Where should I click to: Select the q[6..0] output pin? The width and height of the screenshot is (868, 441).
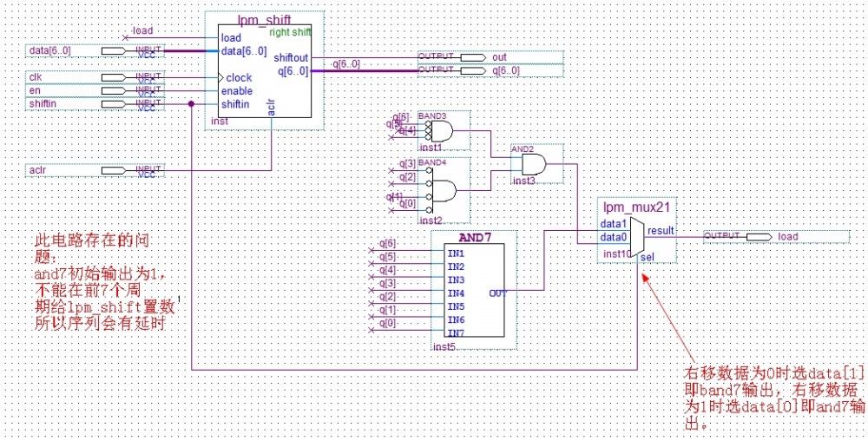473,70
